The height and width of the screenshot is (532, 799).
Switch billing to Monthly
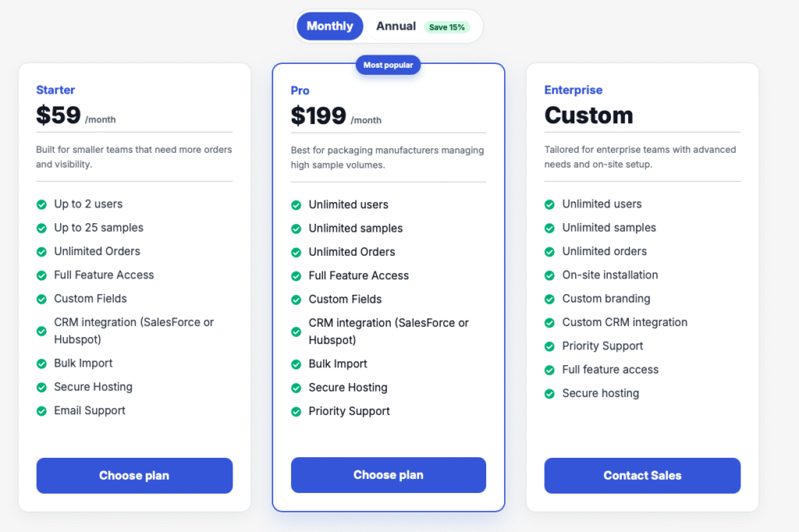(x=329, y=27)
